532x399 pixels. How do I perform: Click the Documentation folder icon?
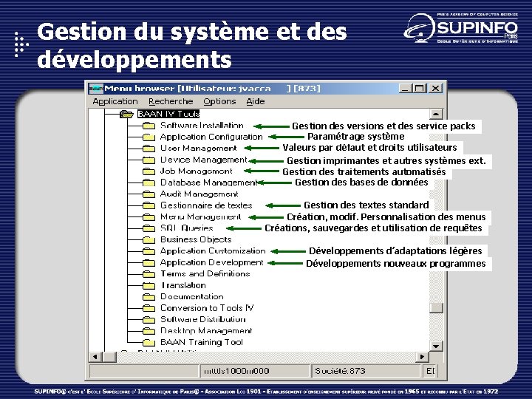click(149, 297)
